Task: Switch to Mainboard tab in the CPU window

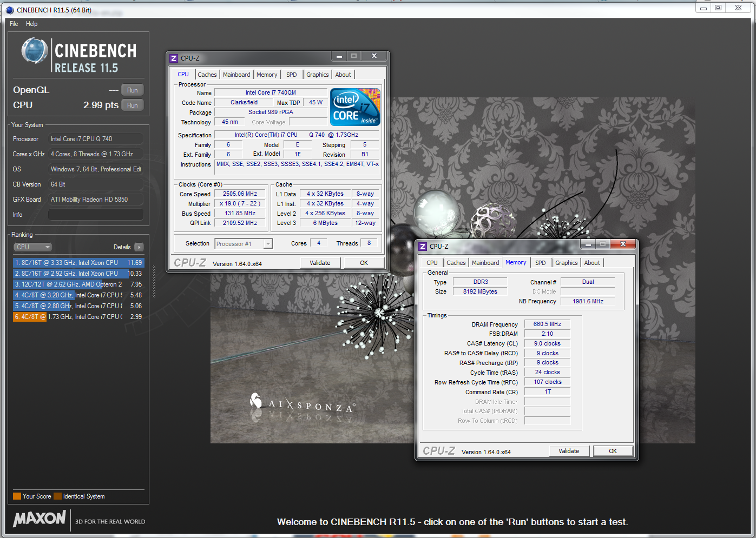Action: tap(236, 75)
